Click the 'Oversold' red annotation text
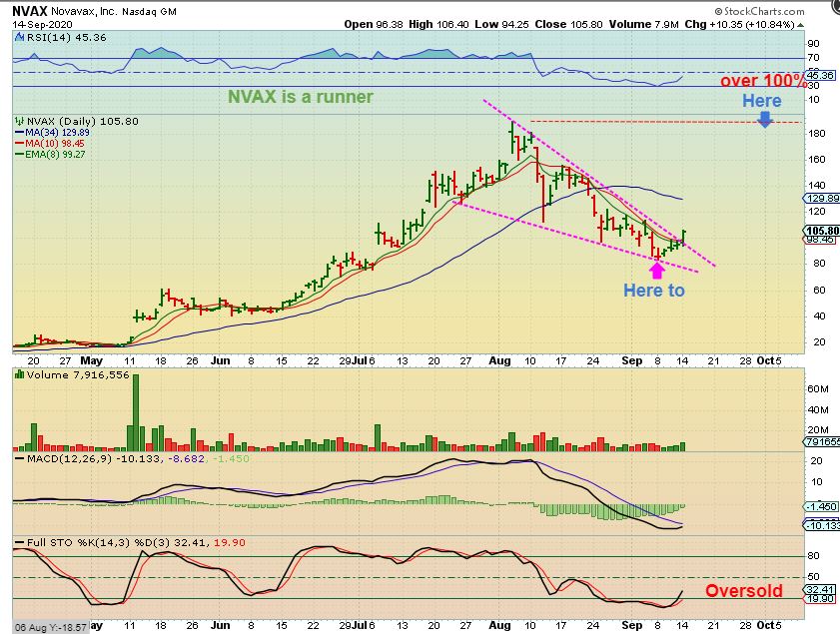 [x=743, y=591]
